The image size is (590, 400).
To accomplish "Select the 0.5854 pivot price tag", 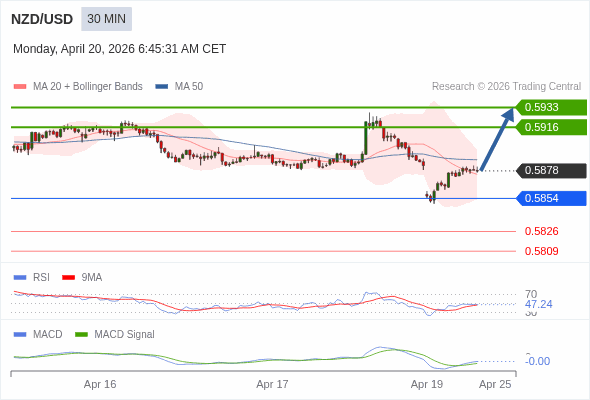I will pos(551,198).
